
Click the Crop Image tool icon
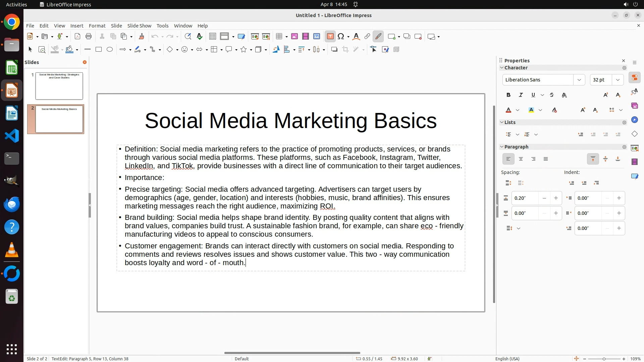tap(345, 50)
